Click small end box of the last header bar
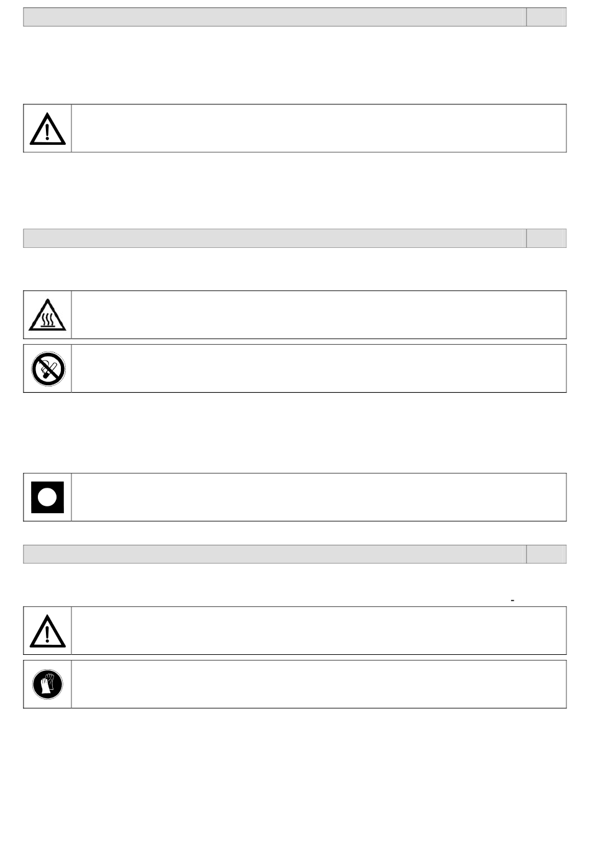 tap(547, 554)
